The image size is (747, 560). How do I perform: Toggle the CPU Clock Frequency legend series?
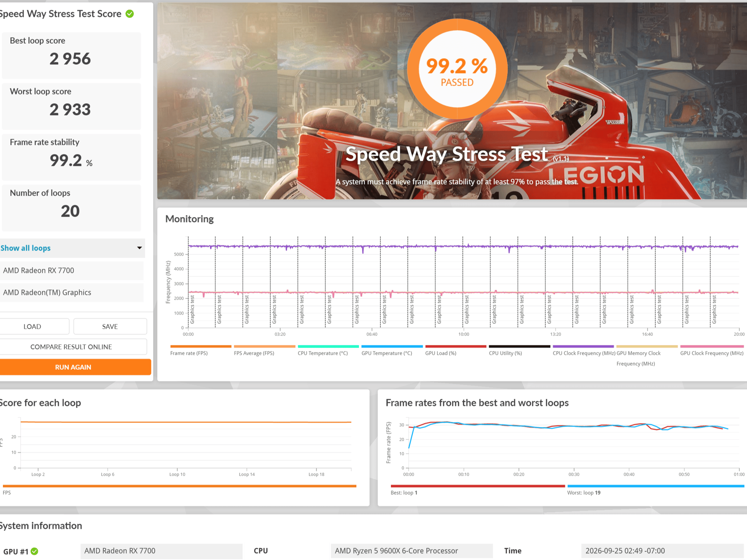pos(584,351)
